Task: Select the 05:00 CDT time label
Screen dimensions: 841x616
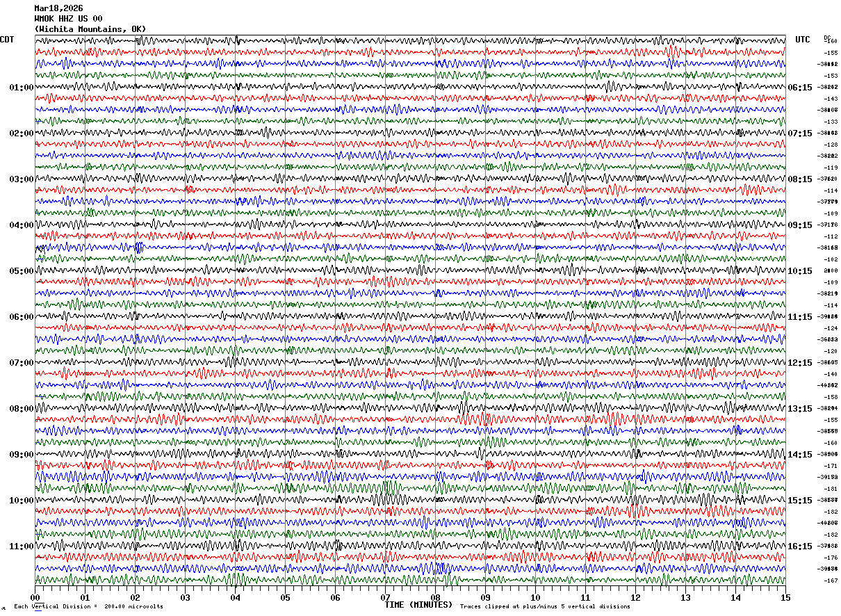Action: (22, 271)
